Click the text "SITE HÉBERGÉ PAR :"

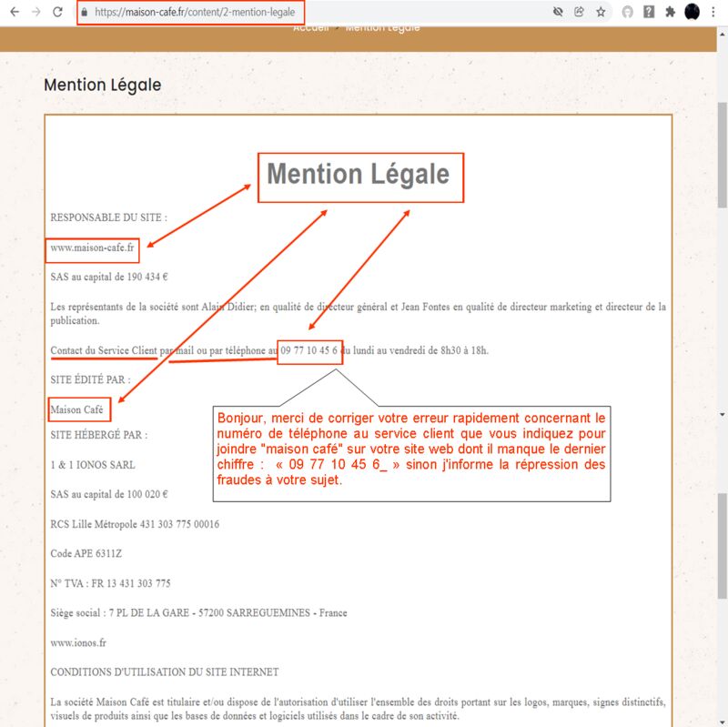coord(99,435)
